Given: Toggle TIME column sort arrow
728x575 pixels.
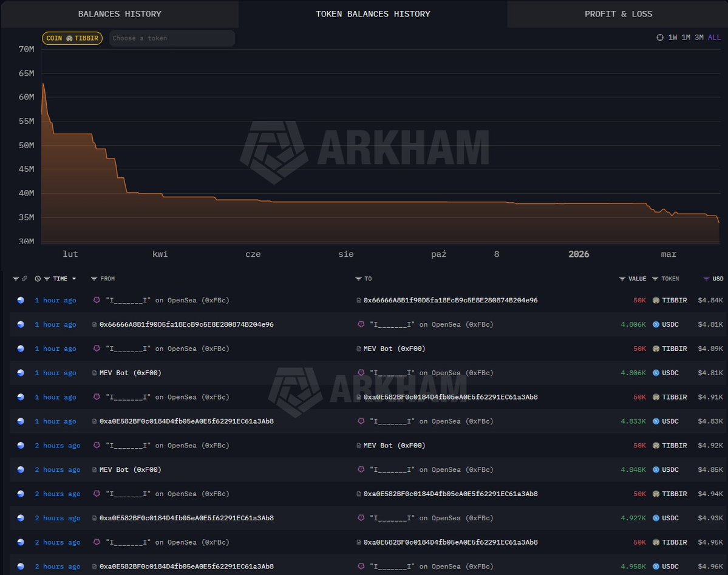Looking at the screenshot, I should pyautogui.click(x=74, y=279).
